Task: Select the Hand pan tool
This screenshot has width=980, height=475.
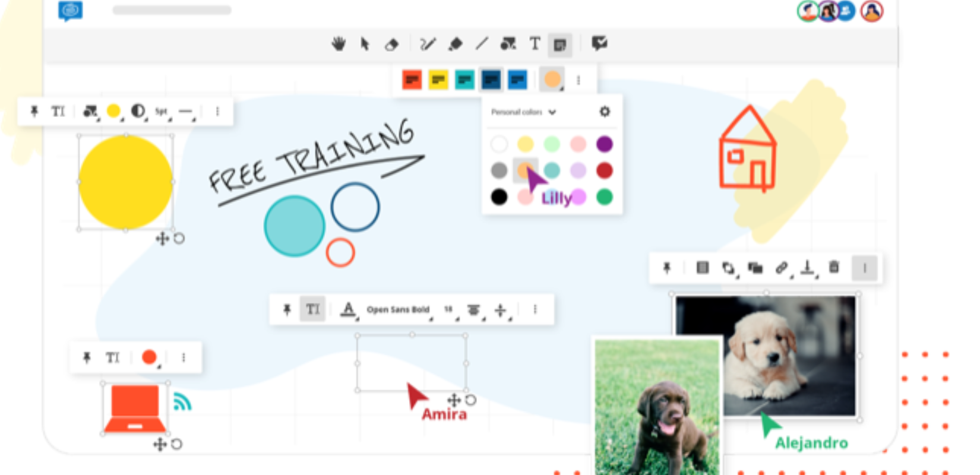Action: click(339, 44)
